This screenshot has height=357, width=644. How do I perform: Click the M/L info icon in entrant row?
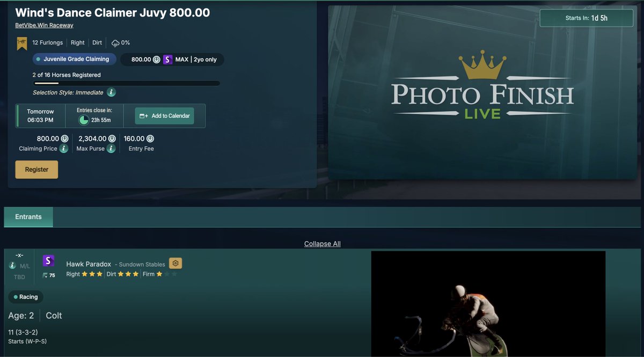pos(12,265)
